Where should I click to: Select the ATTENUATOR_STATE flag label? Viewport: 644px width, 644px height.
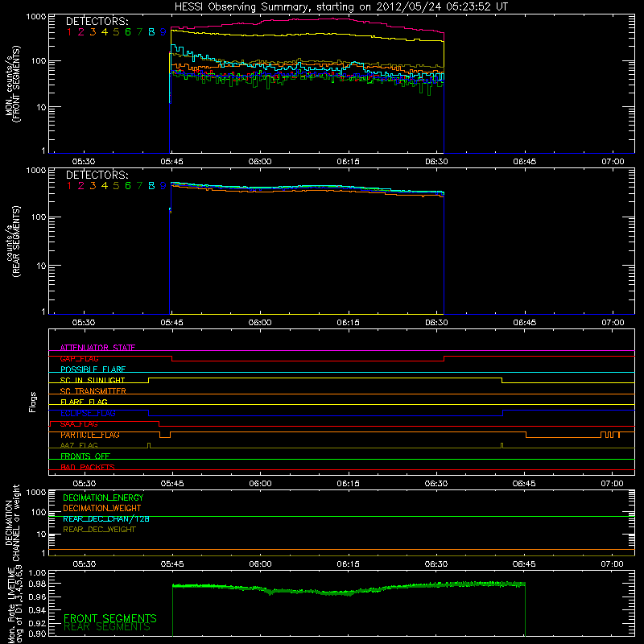pyautogui.click(x=97, y=348)
